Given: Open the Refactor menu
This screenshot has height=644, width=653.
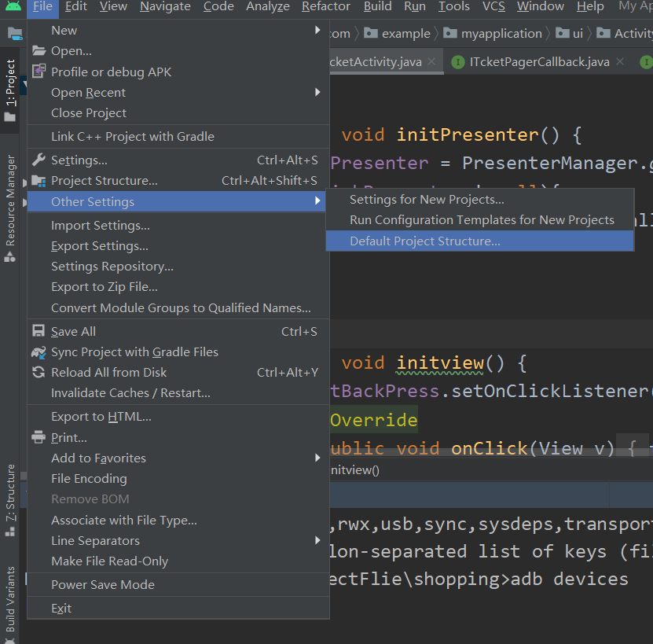Looking at the screenshot, I should click(x=326, y=6).
